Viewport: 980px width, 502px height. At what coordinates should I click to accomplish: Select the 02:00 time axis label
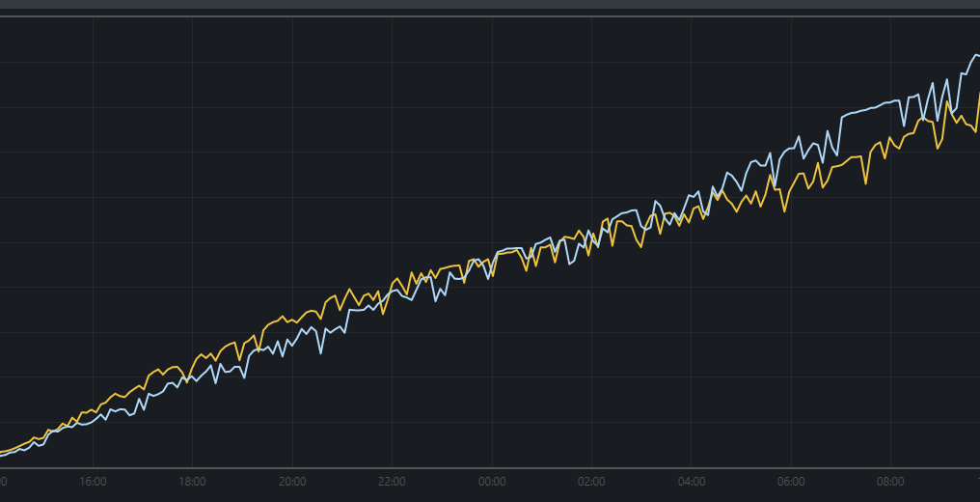click(591, 482)
